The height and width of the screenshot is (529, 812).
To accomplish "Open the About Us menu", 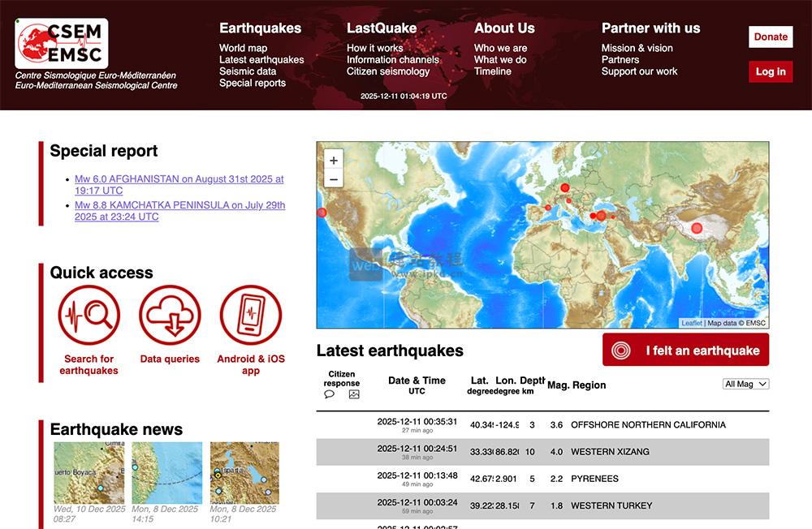I will pyautogui.click(x=503, y=28).
